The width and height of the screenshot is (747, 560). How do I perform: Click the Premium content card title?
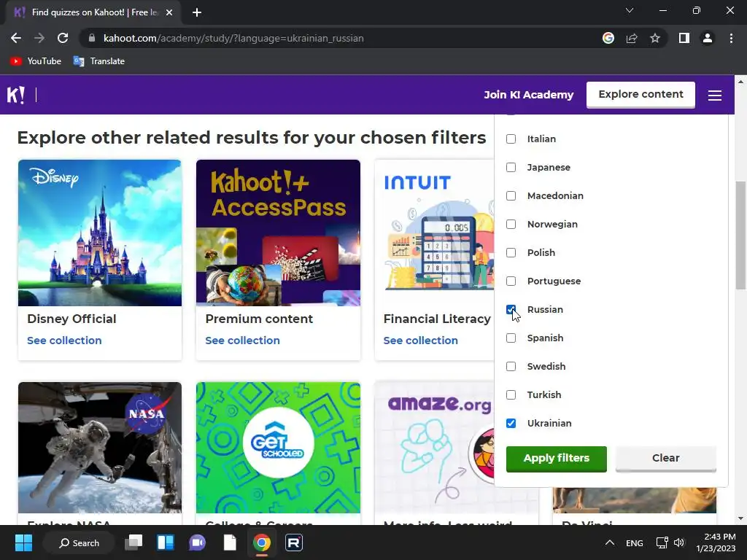point(259,319)
